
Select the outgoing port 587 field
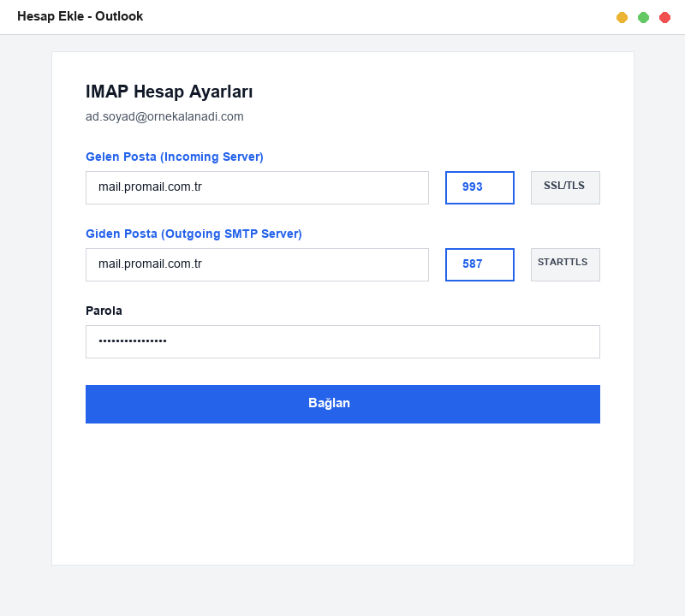point(479,264)
